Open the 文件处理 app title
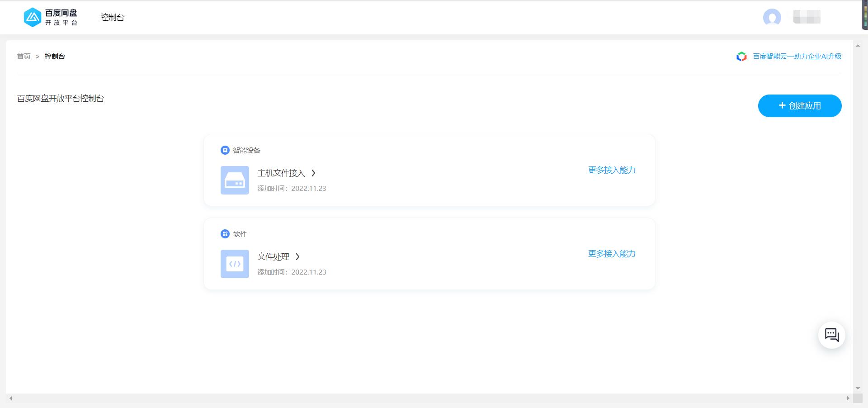The width and height of the screenshot is (868, 408). tap(274, 257)
